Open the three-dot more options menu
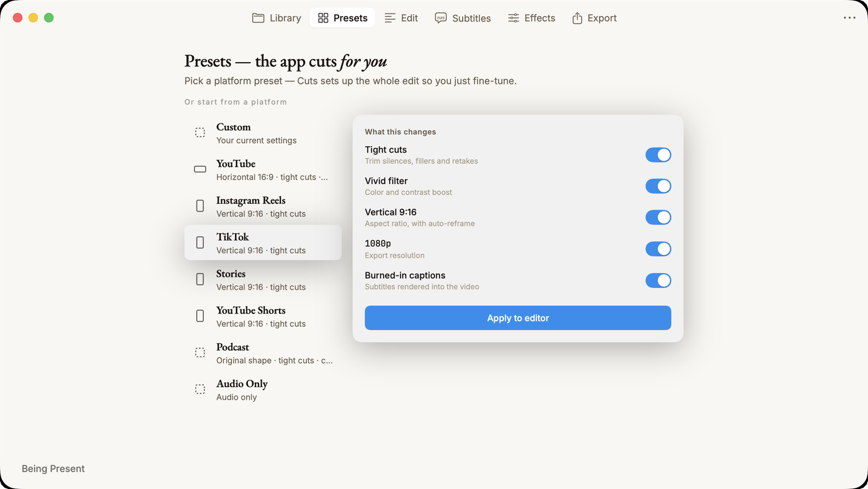 [849, 18]
